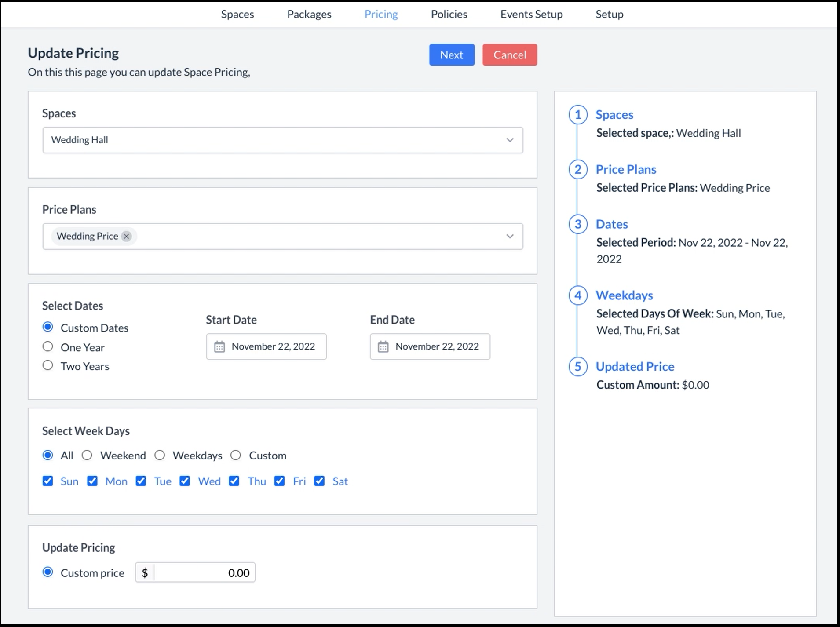Click the Start Date calendar icon
This screenshot has width=840, height=627.
coord(219,347)
